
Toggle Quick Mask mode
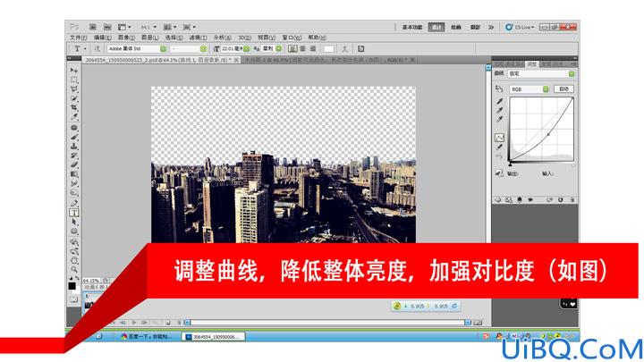74,299
